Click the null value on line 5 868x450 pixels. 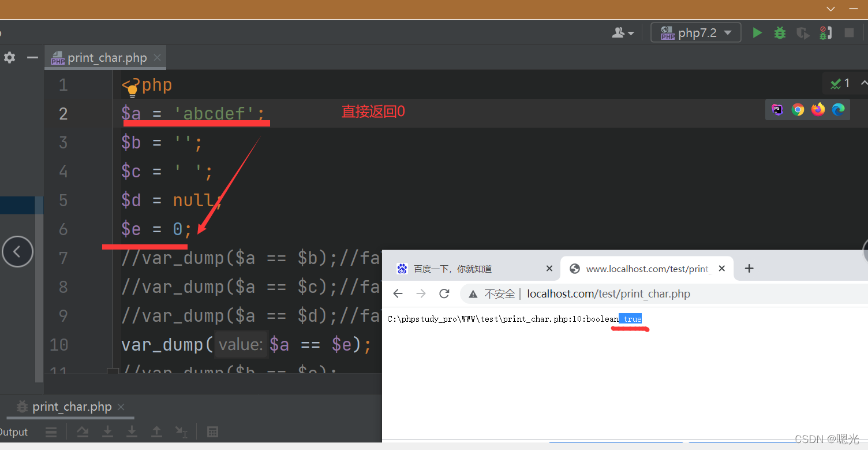coord(193,200)
